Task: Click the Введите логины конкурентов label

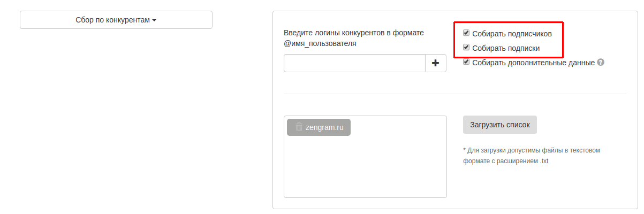Action: click(x=353, y=33)
